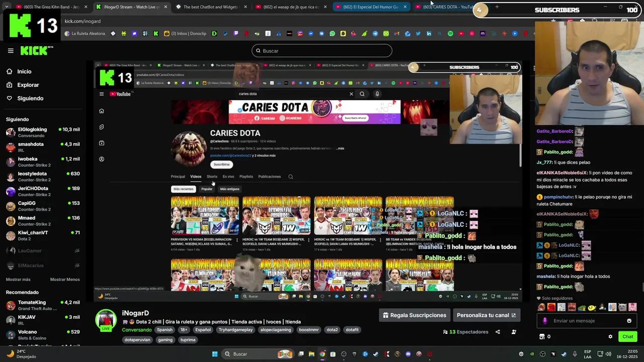The height and width of the screenshot is (362, 644).
Task: Open the Spotify bookmark icon
Action: coord(450,34)
